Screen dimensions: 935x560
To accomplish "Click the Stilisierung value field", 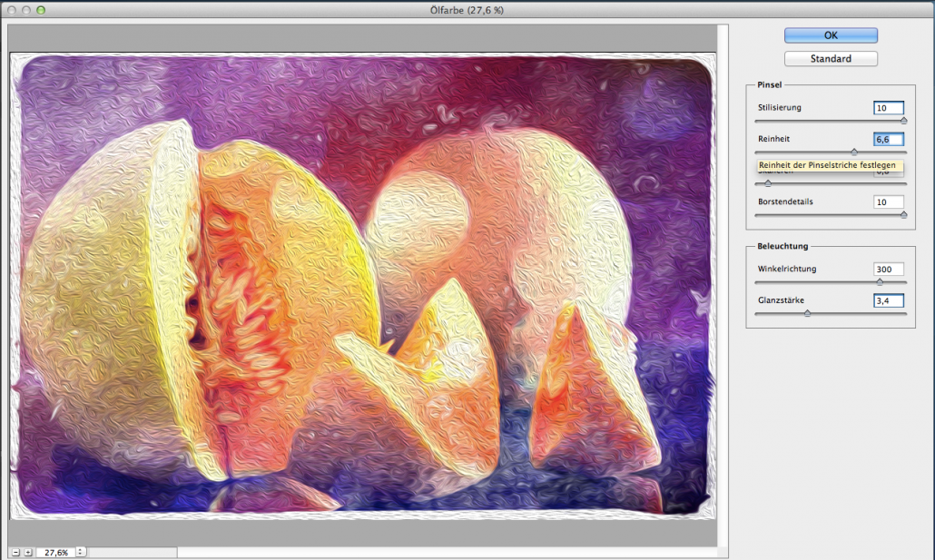I will coord(888,108).
